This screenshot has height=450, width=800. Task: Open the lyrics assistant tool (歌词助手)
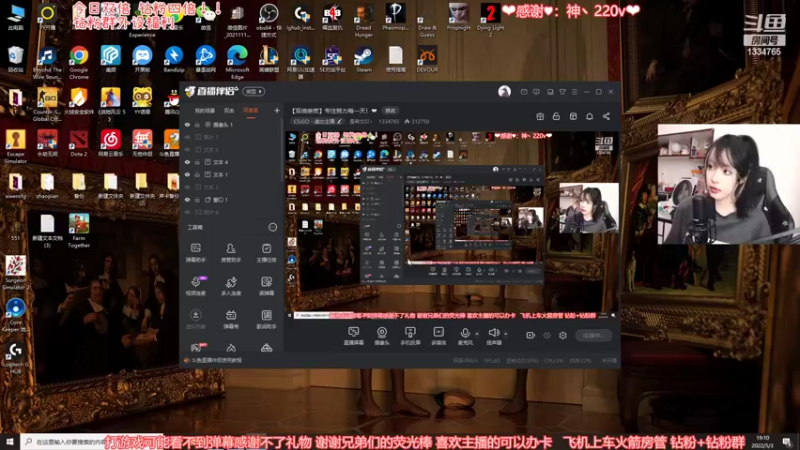point(266,319)
